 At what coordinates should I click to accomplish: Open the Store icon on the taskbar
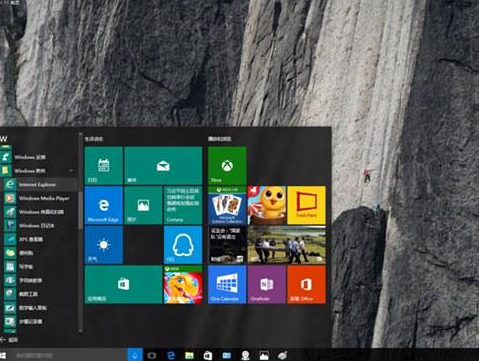coord(208,355)
